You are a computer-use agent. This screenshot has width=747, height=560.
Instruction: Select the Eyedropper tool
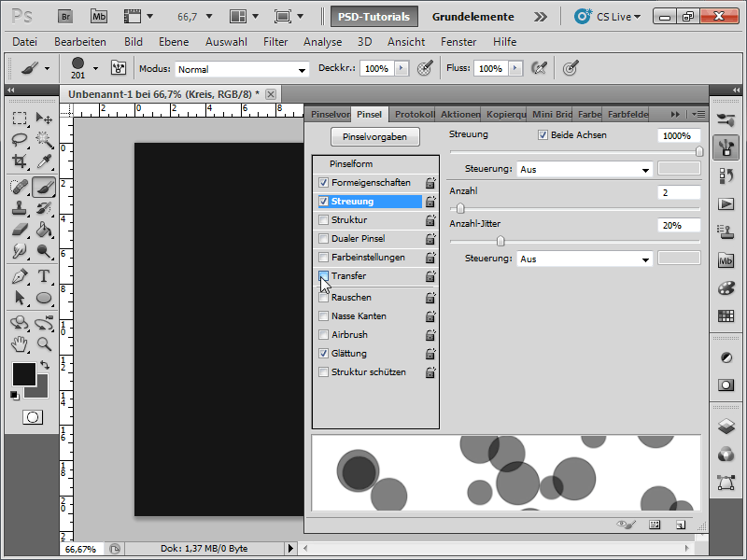coord(44,161)
